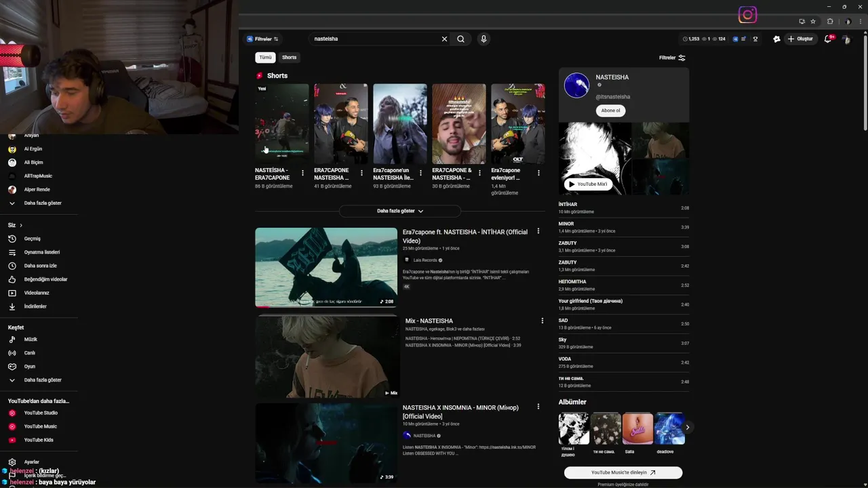Open options menu for İNTİHAR video
This screenshot has height=488, width=868.
pos(538,231)
